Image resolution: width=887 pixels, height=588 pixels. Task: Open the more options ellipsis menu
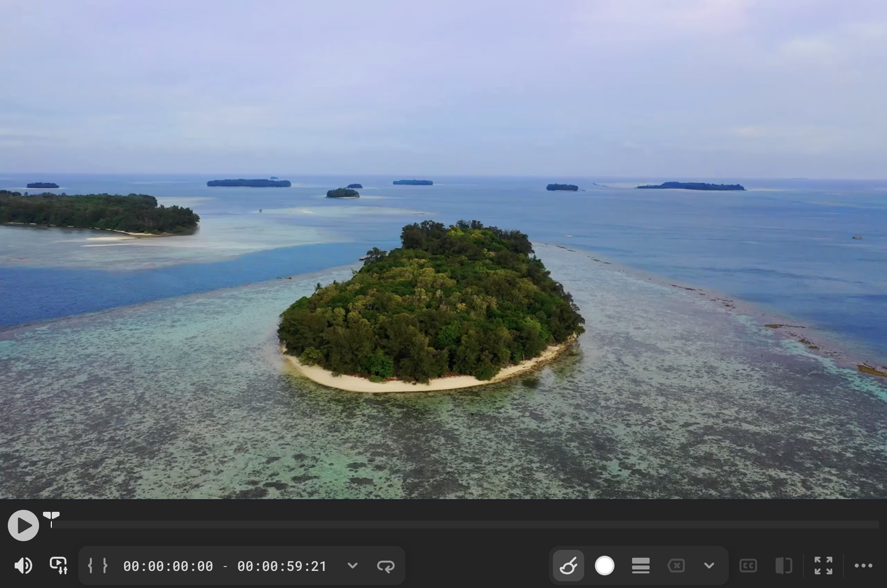click(x=863, y=566)
